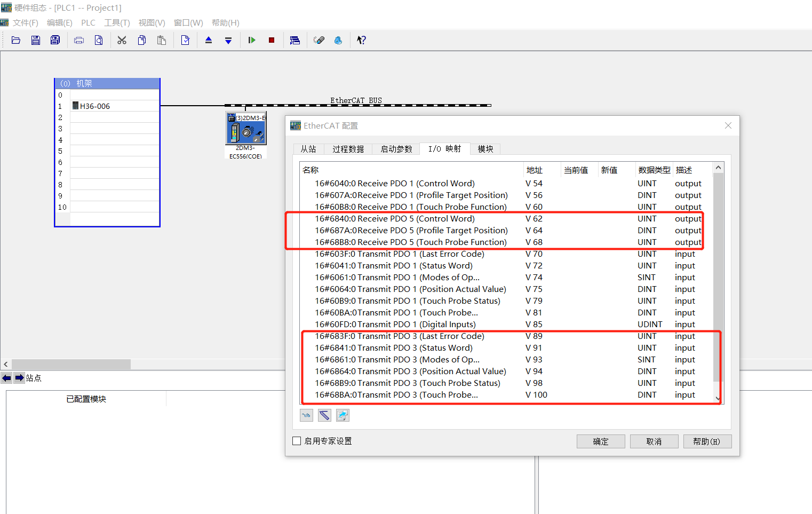812x514 pixels.
Task: Select row 16#6064:0 Transmit PDO 1 Position Actual Value
Action: click(x=507, y=289)
